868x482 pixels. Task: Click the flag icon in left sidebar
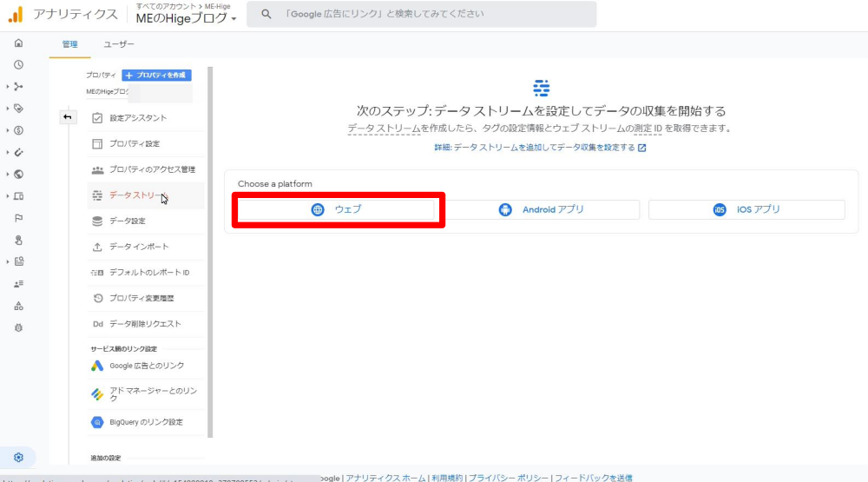click(x=18, y=218)
